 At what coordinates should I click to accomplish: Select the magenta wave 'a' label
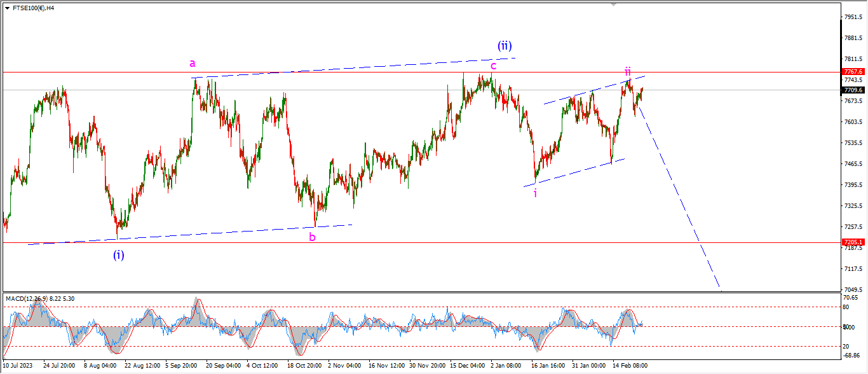point(193,63)
